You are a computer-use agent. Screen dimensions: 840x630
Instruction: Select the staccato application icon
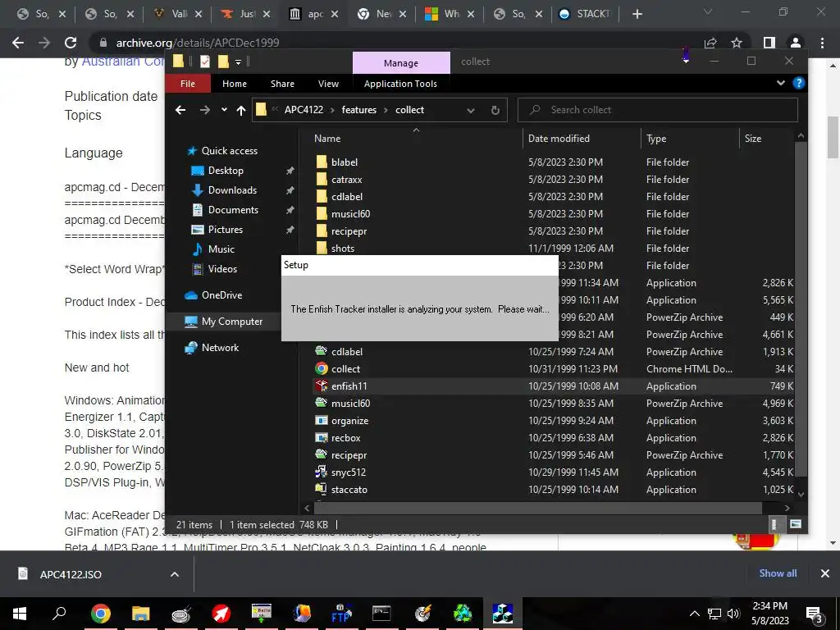[x=321, y=489]
